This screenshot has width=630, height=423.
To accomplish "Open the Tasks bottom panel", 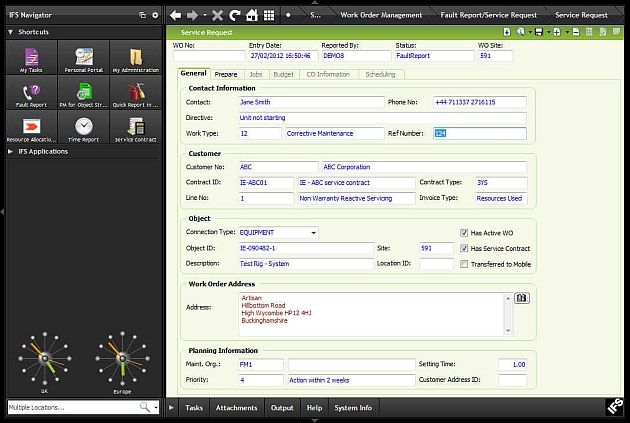I will coord(194,408).
